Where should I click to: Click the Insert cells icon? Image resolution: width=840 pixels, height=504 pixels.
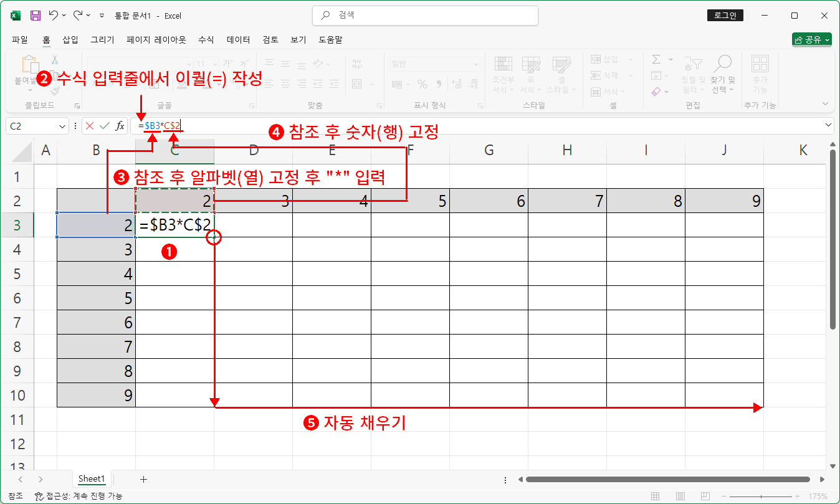pos(595,59)
